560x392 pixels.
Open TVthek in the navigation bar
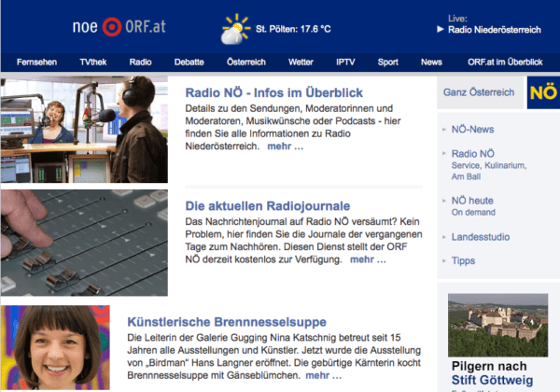point(93,63)
